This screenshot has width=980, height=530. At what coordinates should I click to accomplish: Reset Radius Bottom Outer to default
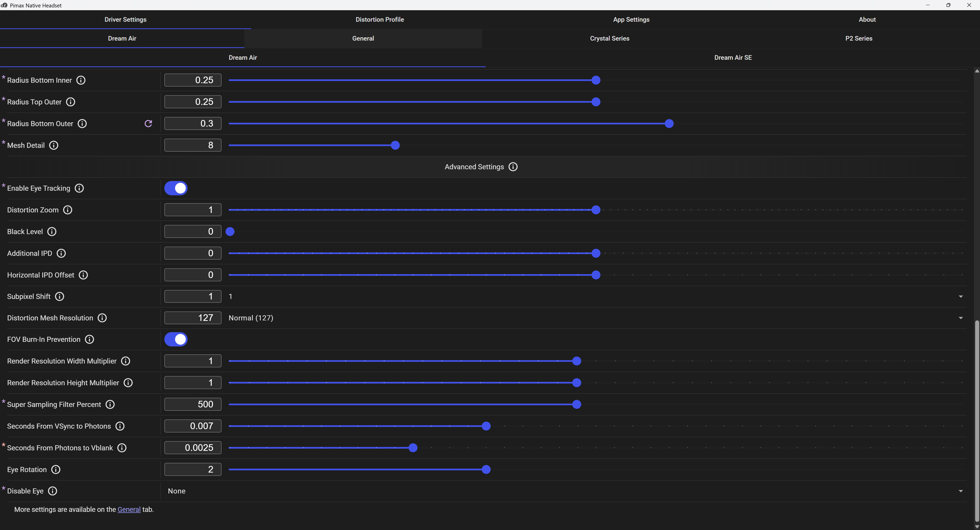click(x=148, y=124)
